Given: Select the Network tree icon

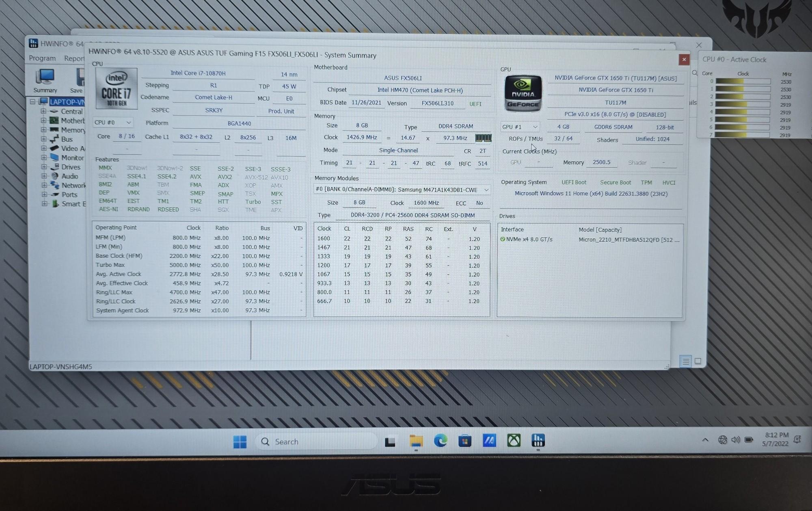Looking at the screenshot, I should pos(54,185).
